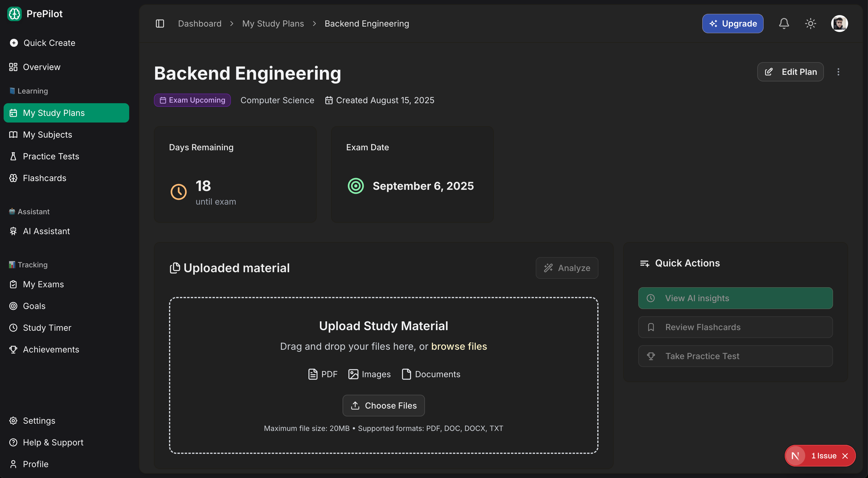The image size is (868, 478).
Task: Go to Flashcards in sidebar
Action: (44, 178)
